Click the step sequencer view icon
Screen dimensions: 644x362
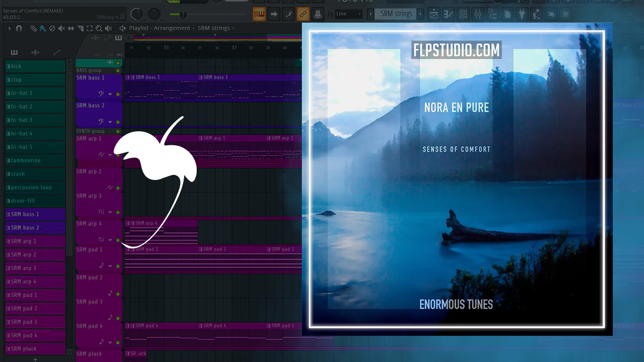[x=448, y=14]
